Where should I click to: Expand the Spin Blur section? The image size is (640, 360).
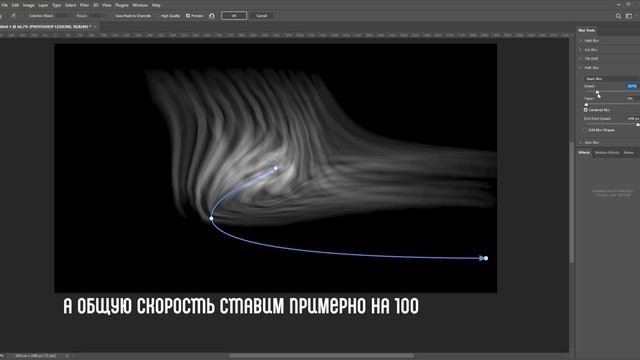[x=580, y=142]
